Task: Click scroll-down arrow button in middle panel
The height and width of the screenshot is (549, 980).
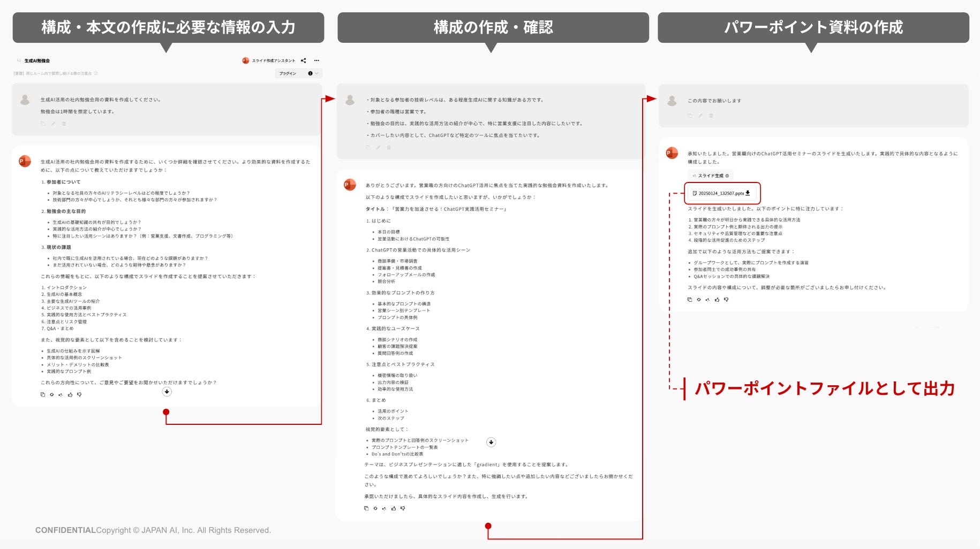Action: click(x=491, y=442)
